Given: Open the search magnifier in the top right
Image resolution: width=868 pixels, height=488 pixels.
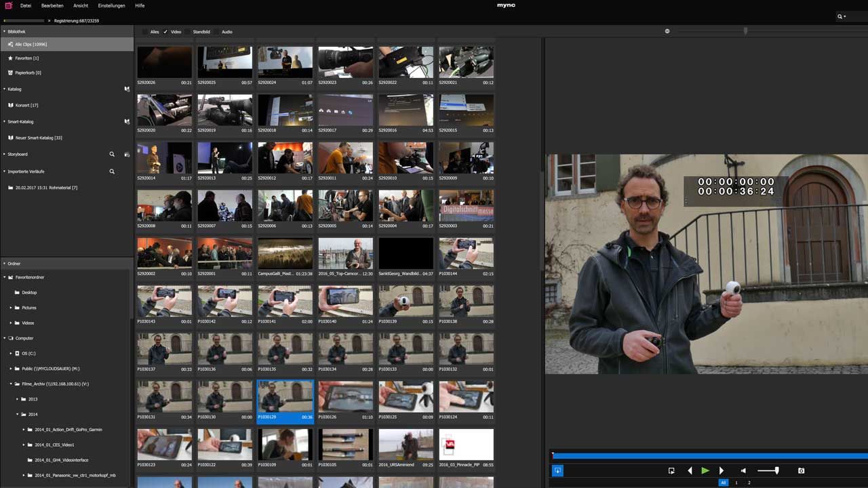Looking at the screenshot, I should pos(841,16).
